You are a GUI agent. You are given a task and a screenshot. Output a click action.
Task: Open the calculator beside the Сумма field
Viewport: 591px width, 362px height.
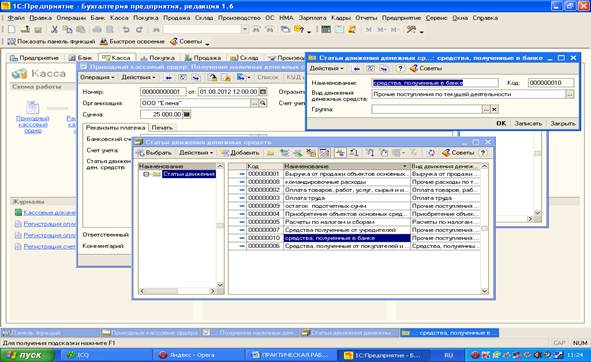pos(187,114)
